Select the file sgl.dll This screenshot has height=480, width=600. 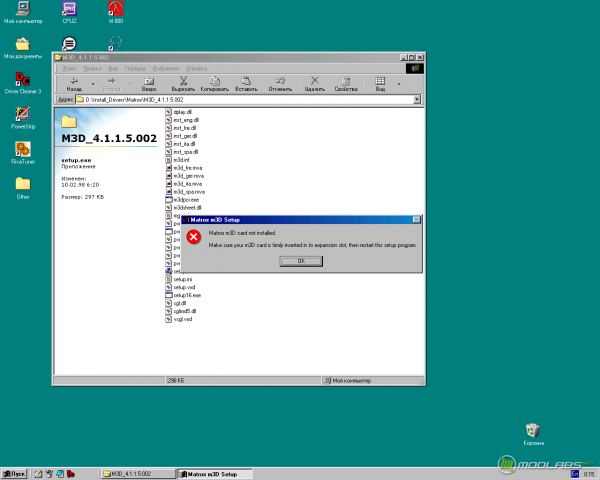[176, 303]
